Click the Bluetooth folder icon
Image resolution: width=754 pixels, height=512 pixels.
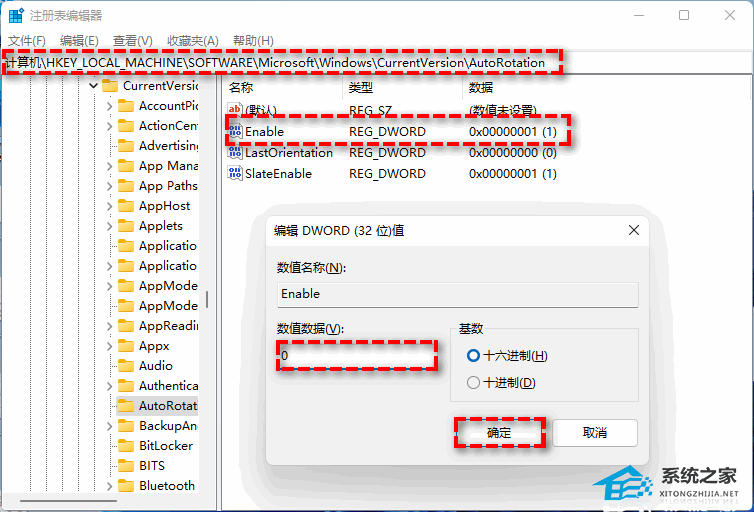point(126,486)
